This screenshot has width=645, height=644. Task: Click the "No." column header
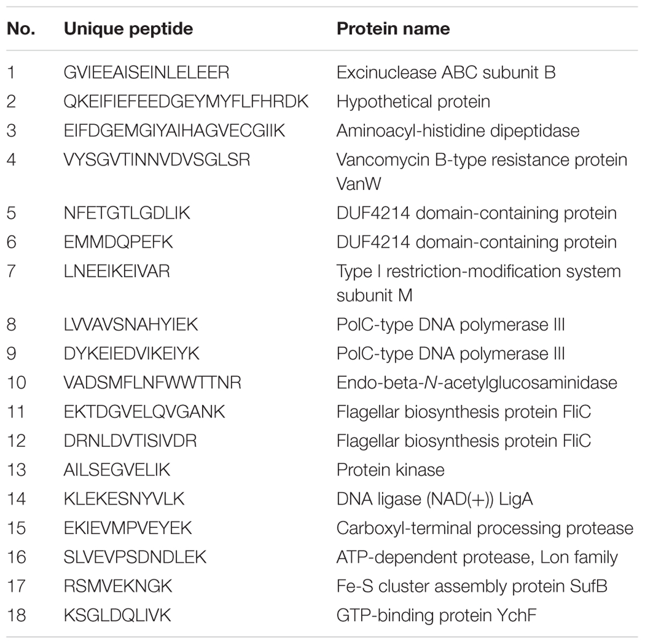[21, 28]
